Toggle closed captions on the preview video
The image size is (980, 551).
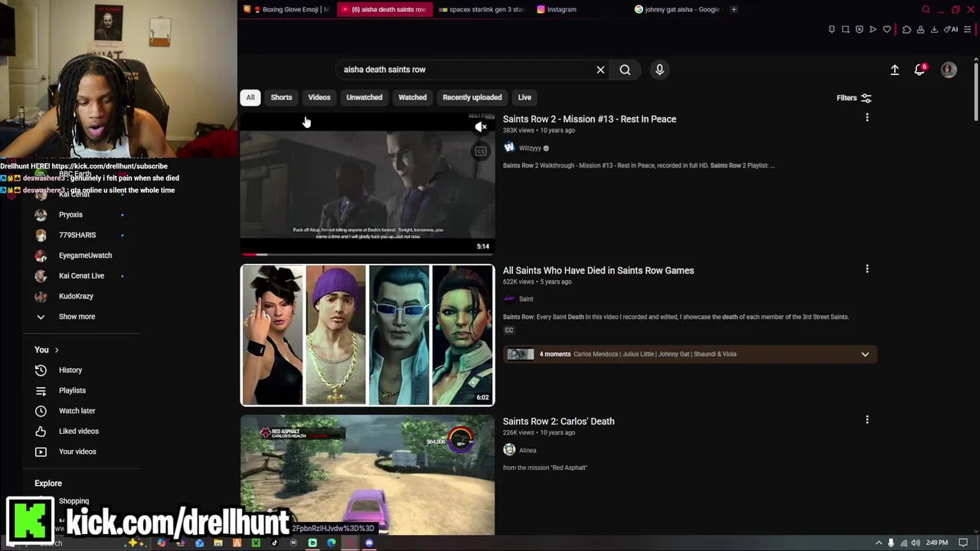(x=481, y=152)
